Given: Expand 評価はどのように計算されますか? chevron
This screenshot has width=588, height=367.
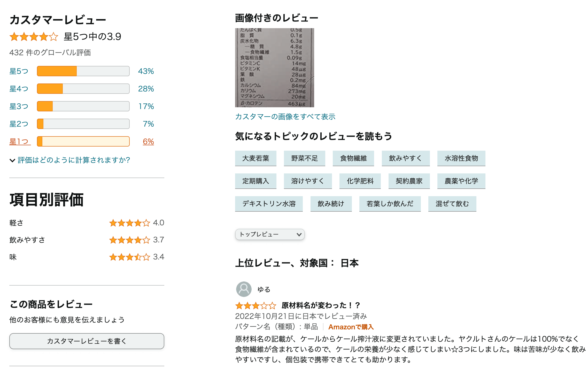Looking at the screenshot, I should coord(12,160).
